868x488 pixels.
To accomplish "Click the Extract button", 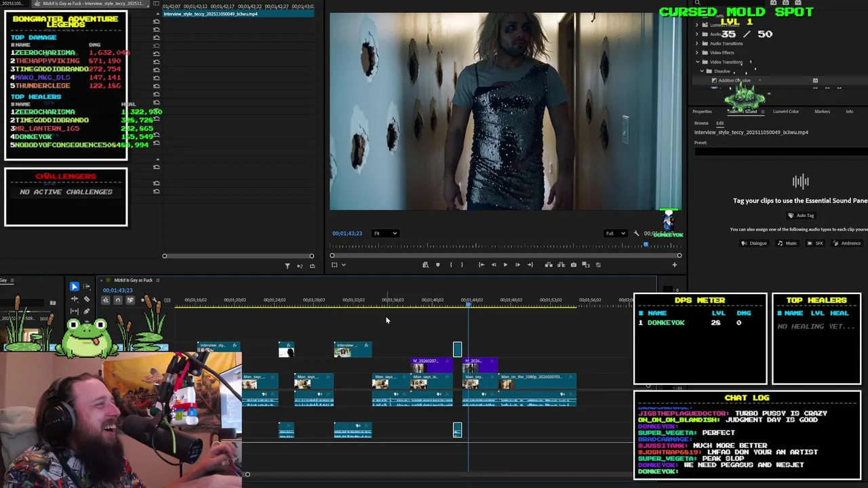I will point(561,265).
